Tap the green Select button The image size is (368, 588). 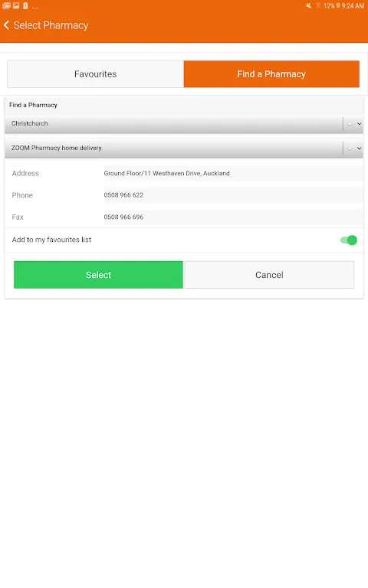pos(98,275)
